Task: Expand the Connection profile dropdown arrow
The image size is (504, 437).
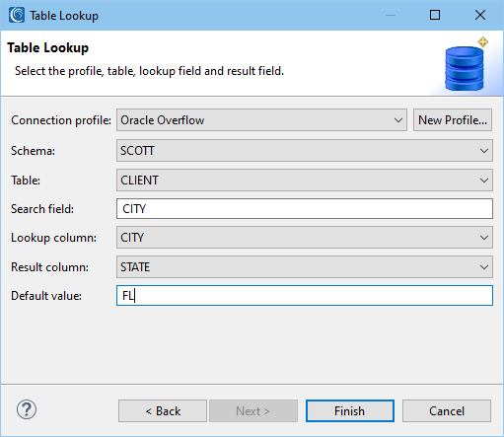Action: click(398, 120)
